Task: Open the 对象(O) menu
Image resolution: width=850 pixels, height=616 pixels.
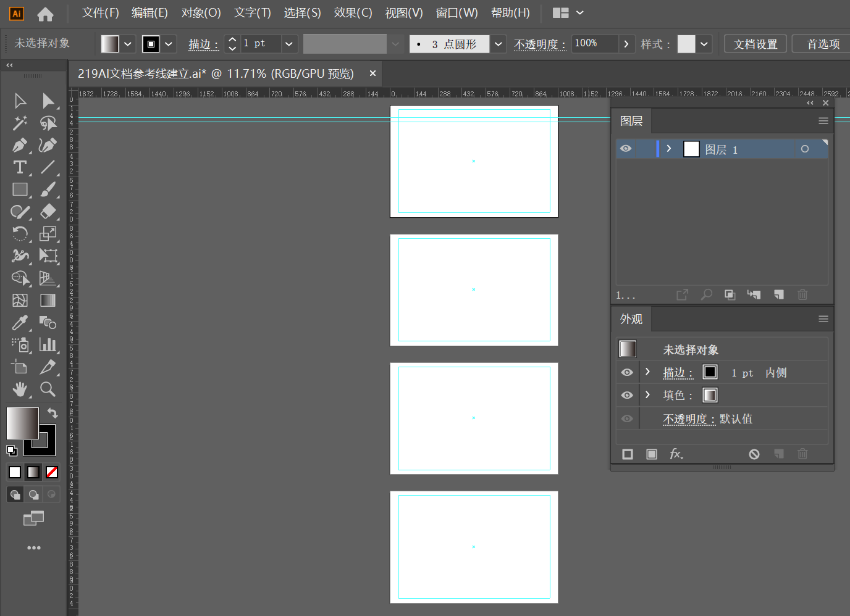Action: [x=201, y=13]
